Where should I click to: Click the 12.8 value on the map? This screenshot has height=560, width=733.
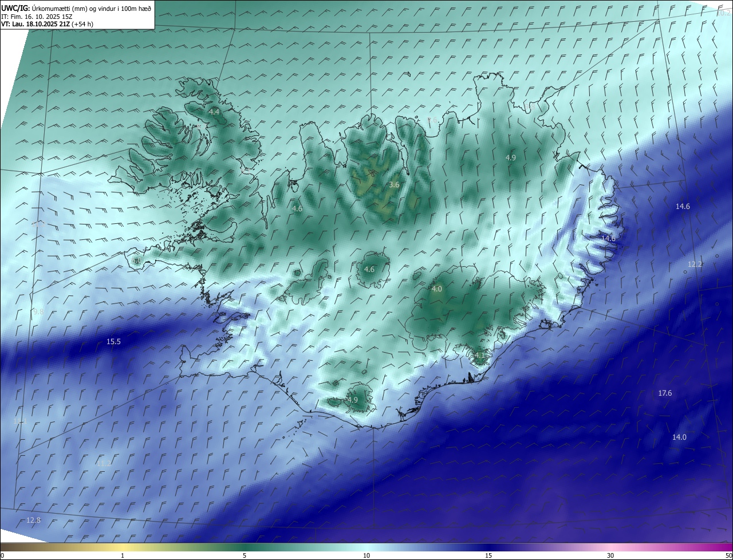(34, 520)
